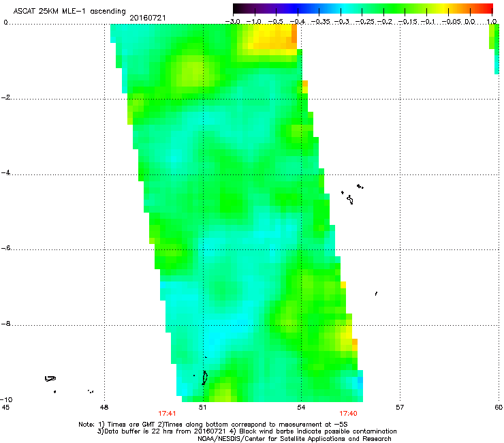The width and height of the screenshot is (504, 443).
Task: Click longitude axis label 48
Action: (104, 408)
